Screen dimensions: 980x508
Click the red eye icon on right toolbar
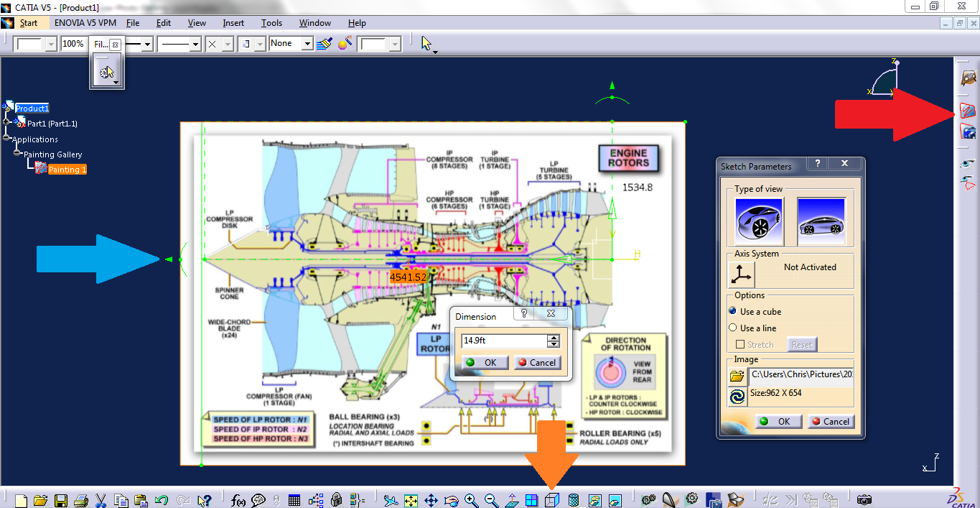click(x=969, y=183)
